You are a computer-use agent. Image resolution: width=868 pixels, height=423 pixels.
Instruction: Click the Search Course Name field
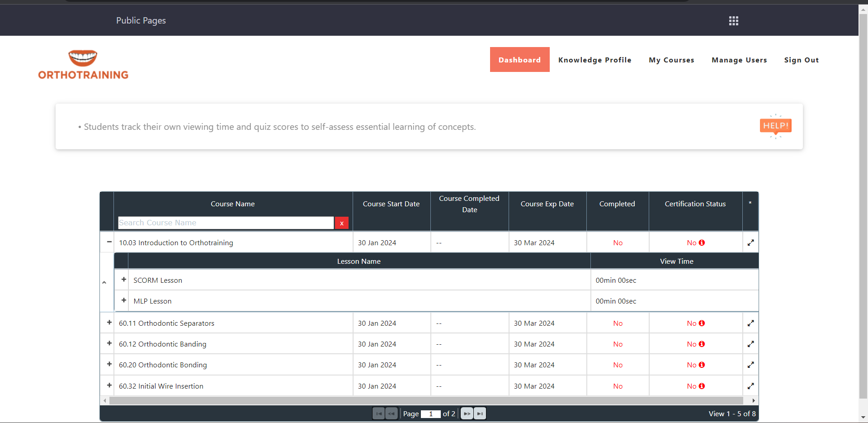(x=226, y=223)
